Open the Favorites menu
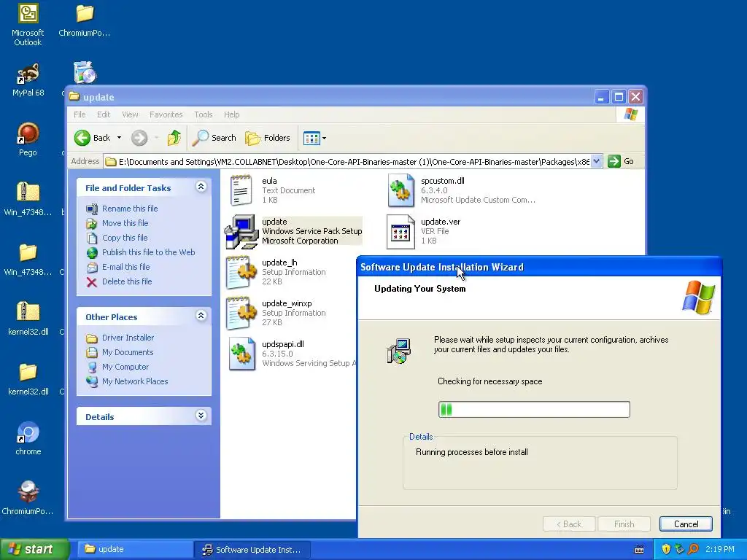Viewport: 747px width, 560px height. point(166,114)
